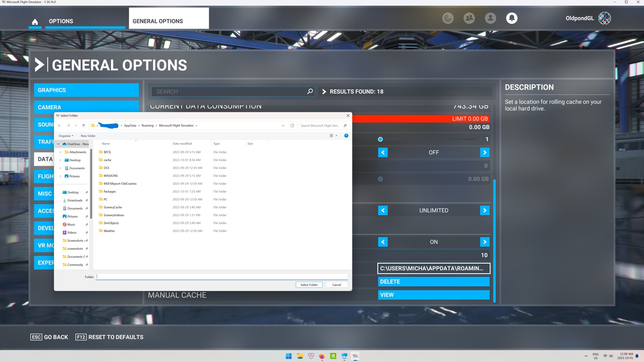Click the slider handle beside 0.00 GB
644x362 pixels.
click(x=380, y=179)
